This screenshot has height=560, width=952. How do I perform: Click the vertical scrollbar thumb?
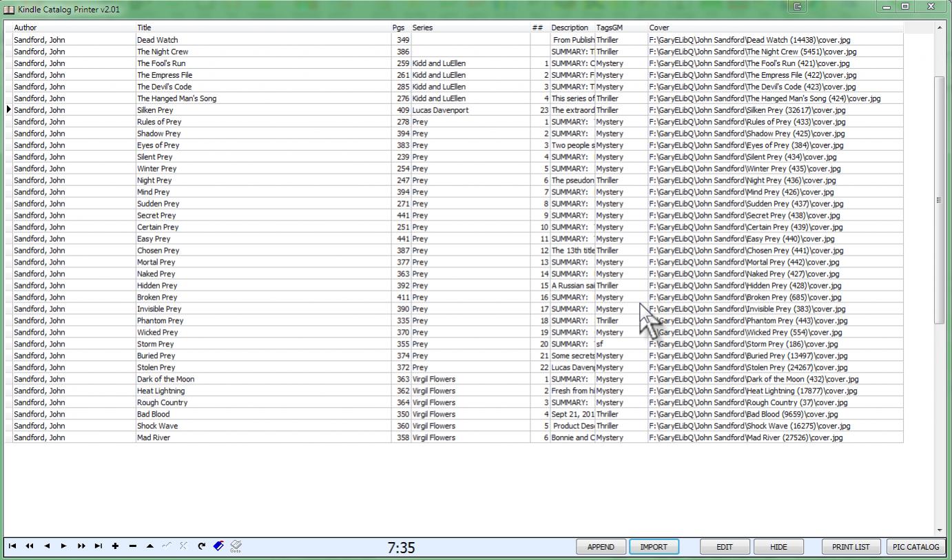(x=940, y=200)
